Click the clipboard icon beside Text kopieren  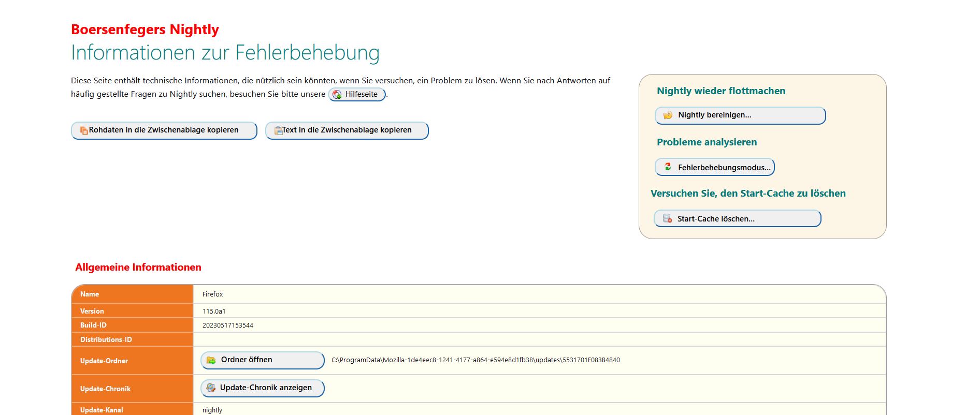point(278,130)
